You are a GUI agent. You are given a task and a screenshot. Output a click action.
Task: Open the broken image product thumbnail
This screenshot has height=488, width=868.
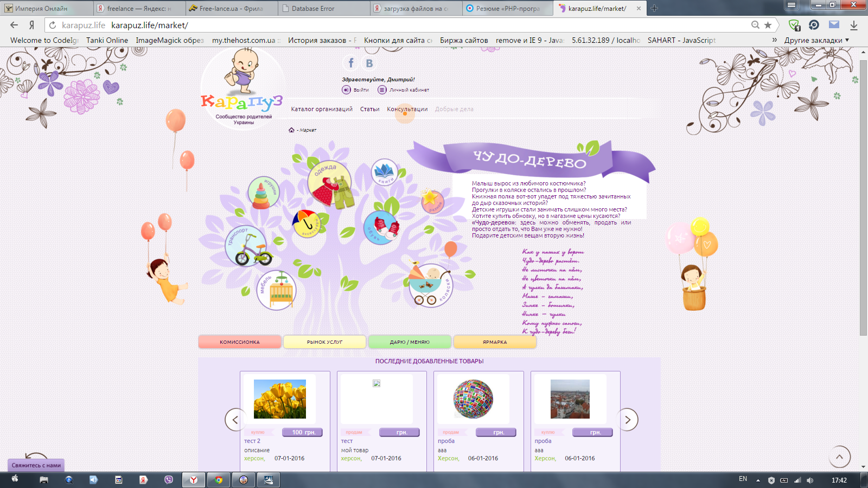376,383
